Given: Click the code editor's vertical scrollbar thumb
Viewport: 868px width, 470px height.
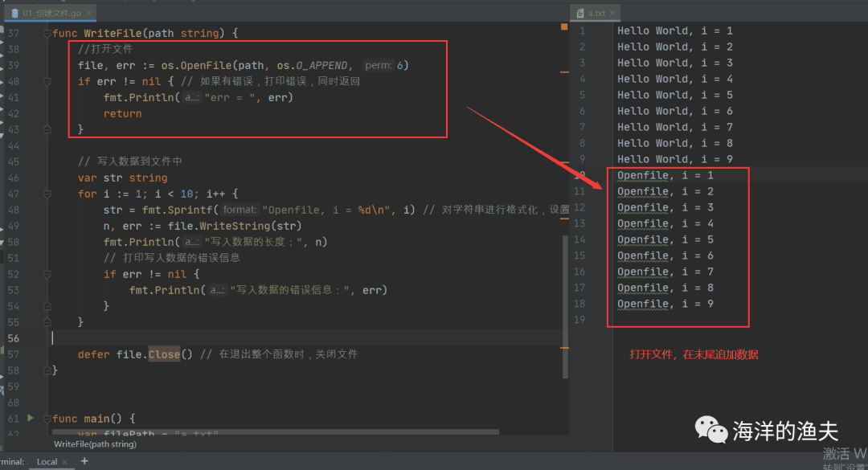Looking at the screenshot, I should coord(565,307).
